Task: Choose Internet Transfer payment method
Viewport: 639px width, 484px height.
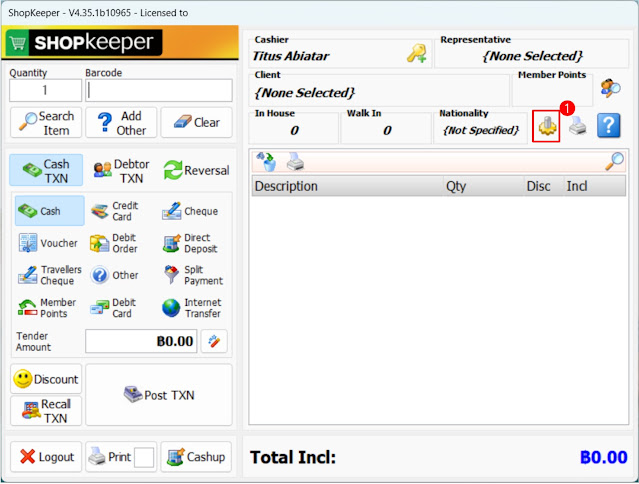Action: (192, 308)
